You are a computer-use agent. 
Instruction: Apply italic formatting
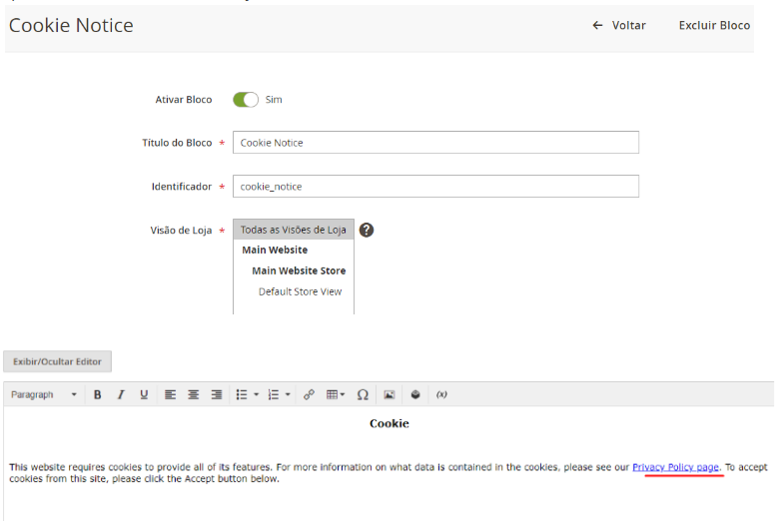coord(121,395)
